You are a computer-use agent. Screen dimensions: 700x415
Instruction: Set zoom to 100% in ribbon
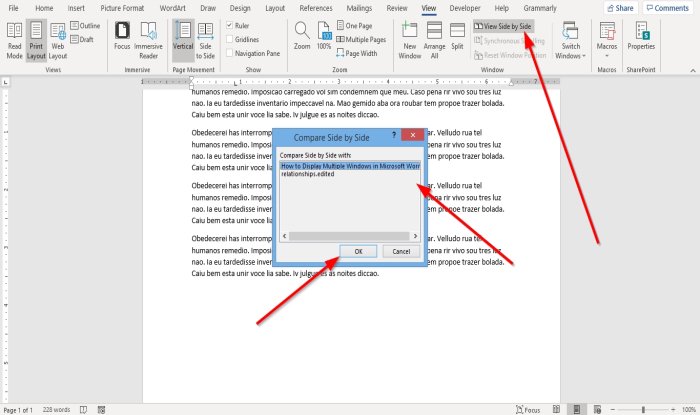pyautogui.click(x=324, y=36)
